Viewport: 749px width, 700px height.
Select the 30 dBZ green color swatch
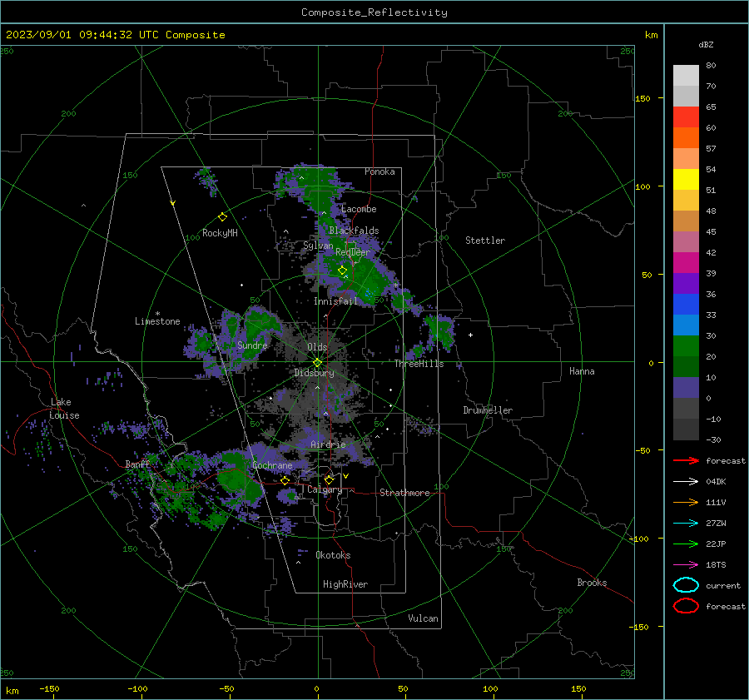point(686,346)
